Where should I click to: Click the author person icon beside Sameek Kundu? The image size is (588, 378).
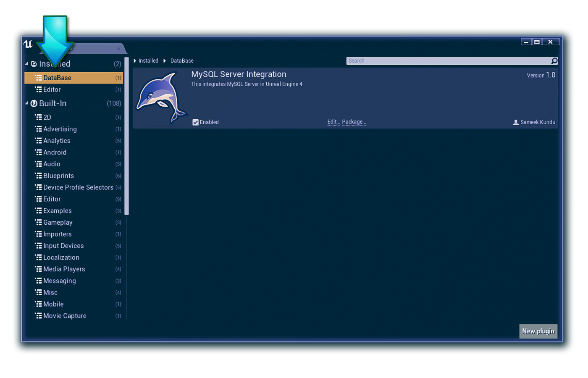point(516,122)
